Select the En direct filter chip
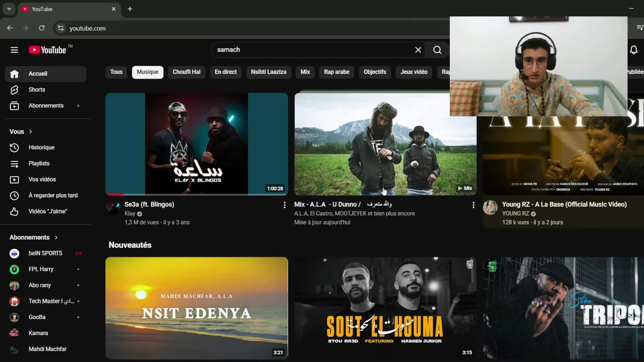644x362 pixels. (x=225, y=72)
